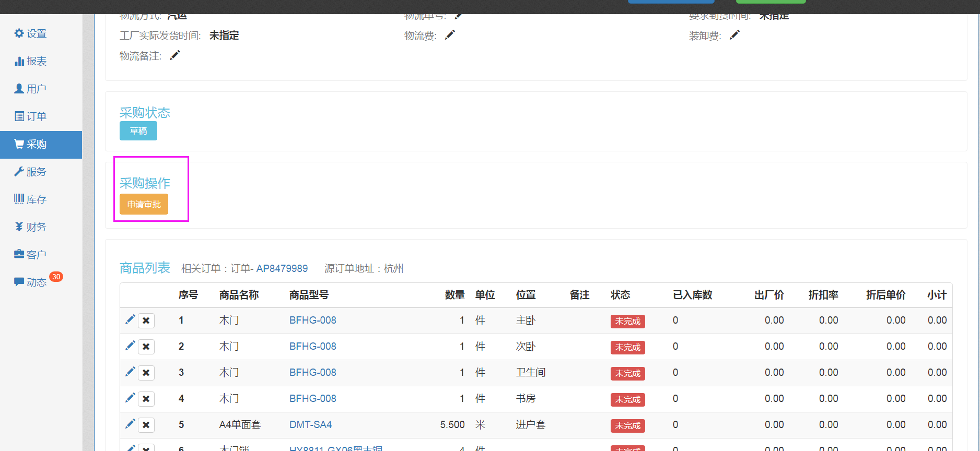
Task: Open 设置 settings menu in sidebar
Action: click(x=30, y=33)
